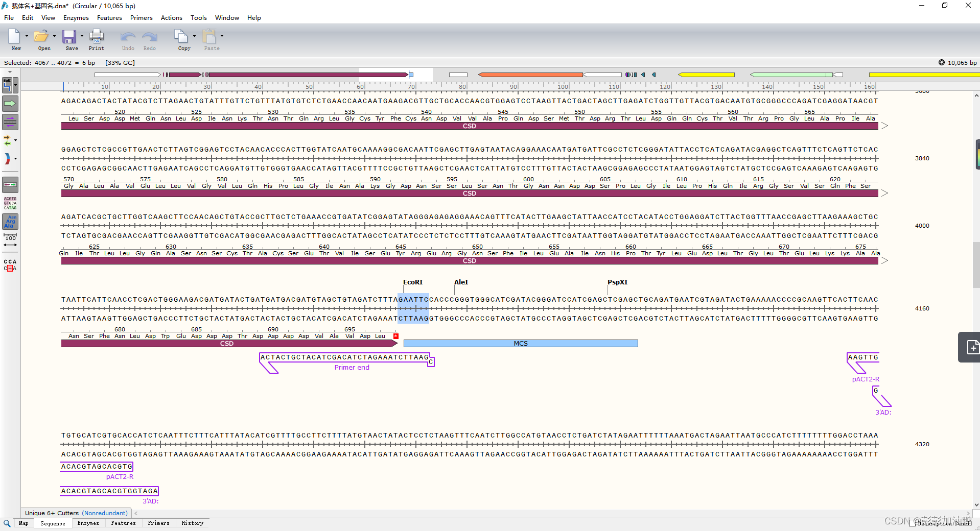Toggle both-strands CCA display button
Screen dimensions: 980x531
[10, 265]
